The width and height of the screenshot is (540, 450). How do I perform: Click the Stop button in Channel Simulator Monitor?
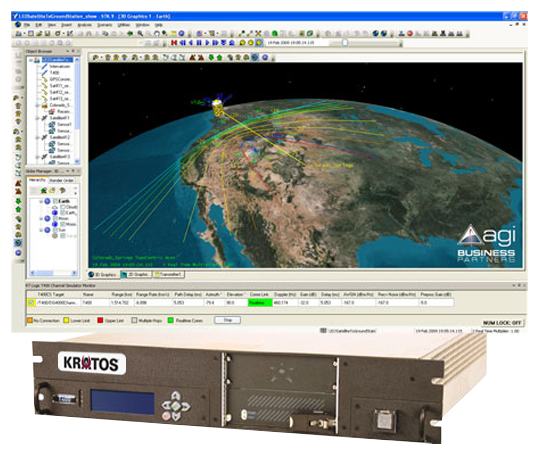pos(227,320)
